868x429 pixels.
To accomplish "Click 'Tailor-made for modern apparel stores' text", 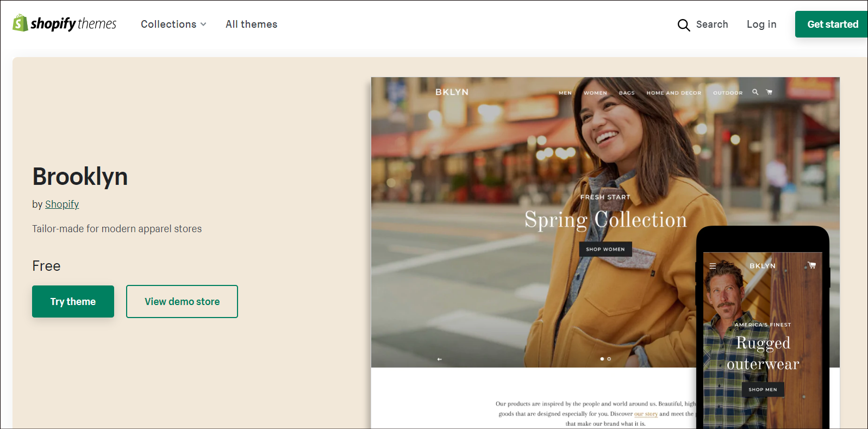I will point(117,229).
